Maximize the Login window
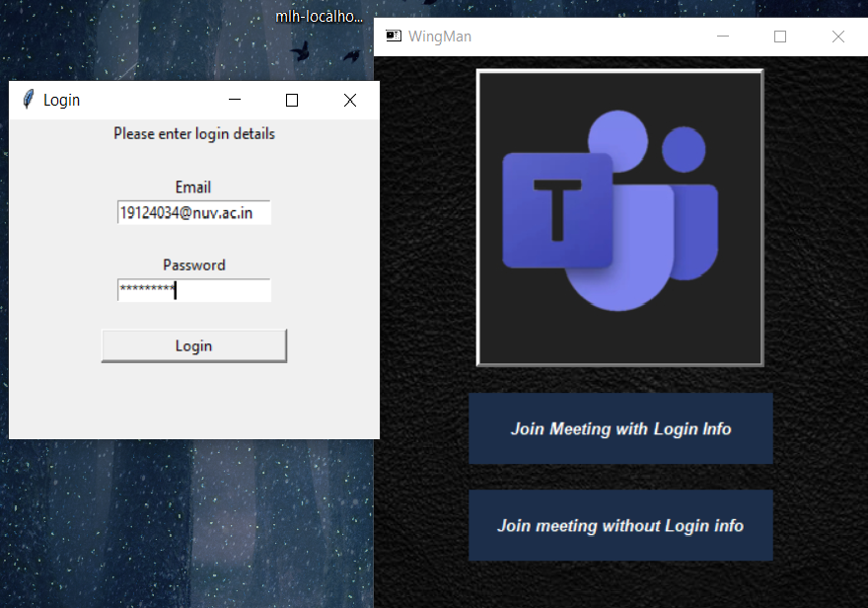This screenshot has width=868, height=608. [x=292, y=100]
